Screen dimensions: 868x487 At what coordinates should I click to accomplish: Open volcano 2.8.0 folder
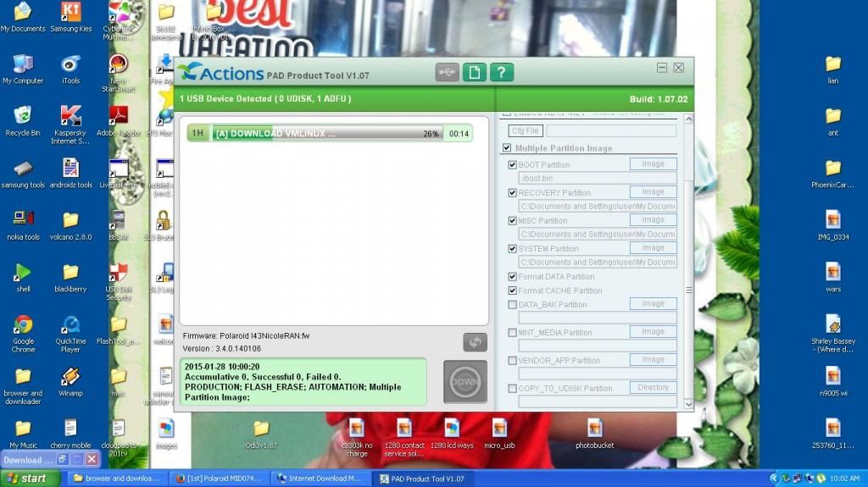click(x=71, y=226)
